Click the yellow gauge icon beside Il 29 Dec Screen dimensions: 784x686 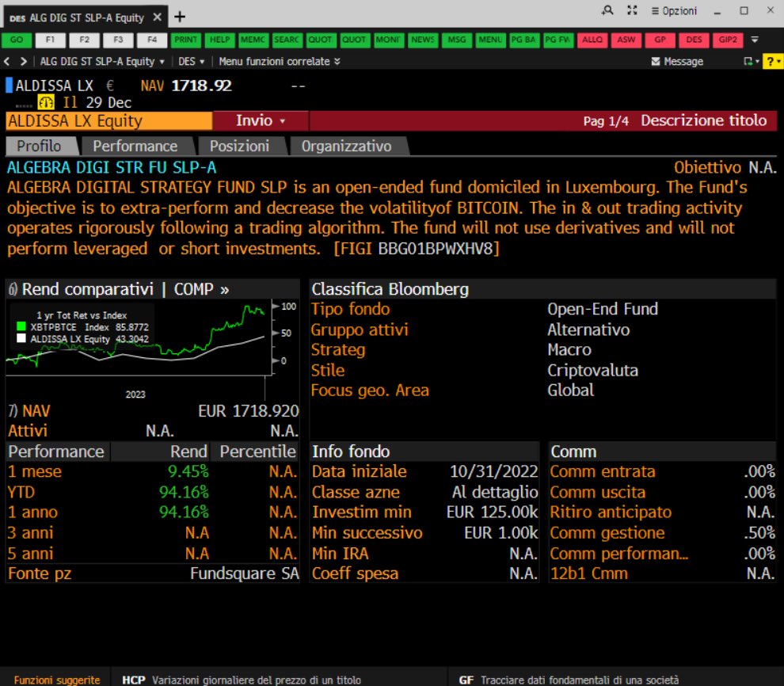point(46,102)
